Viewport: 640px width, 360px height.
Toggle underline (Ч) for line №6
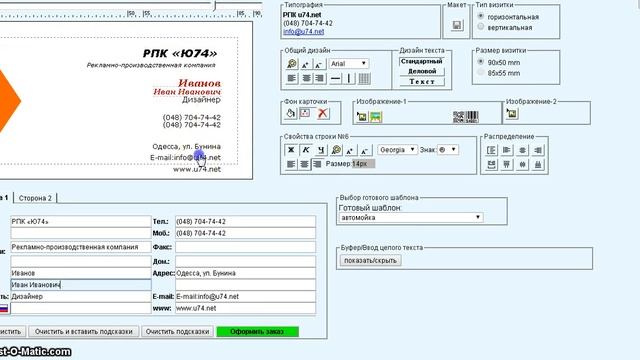tap(321, 150)
